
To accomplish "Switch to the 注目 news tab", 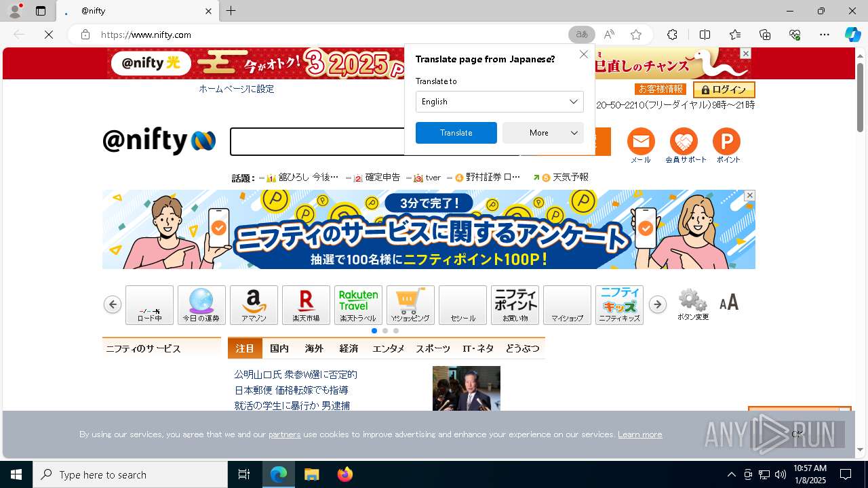I will 245,348.
